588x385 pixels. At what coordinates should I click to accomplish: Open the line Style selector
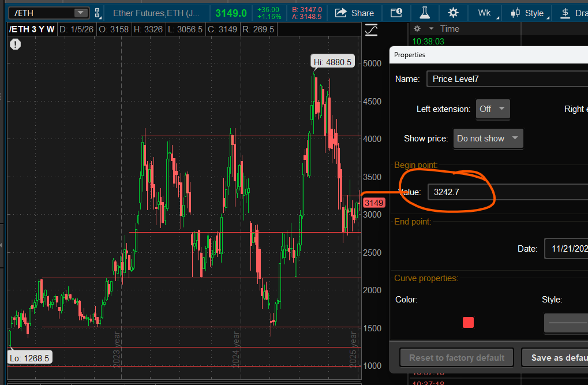click(x=566, y=323)
